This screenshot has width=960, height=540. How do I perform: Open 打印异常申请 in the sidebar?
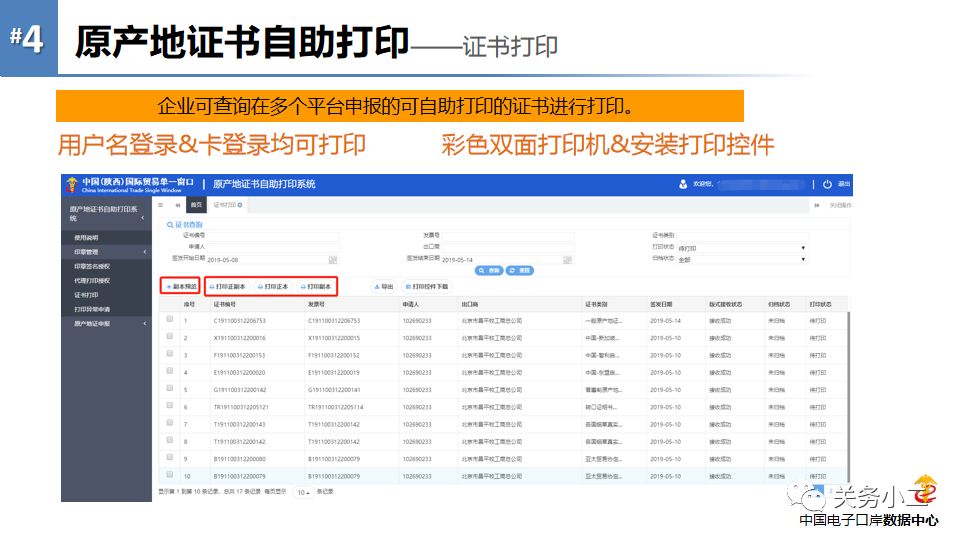coord(92,309)
